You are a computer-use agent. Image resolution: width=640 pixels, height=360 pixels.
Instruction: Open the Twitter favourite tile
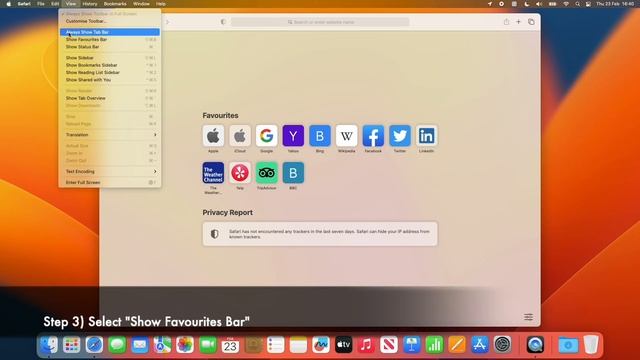pos(400,136)
